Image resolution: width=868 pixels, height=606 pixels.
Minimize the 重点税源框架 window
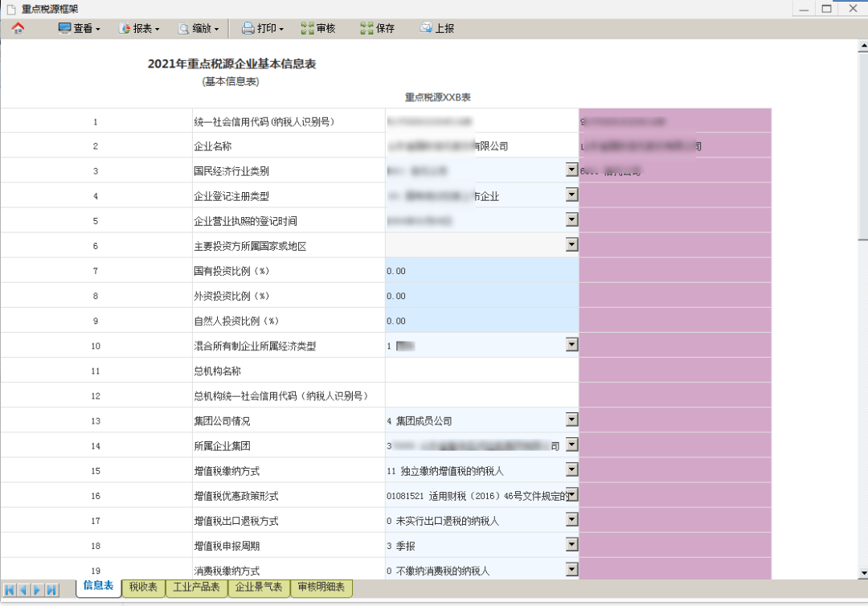(x=804, y=8)
